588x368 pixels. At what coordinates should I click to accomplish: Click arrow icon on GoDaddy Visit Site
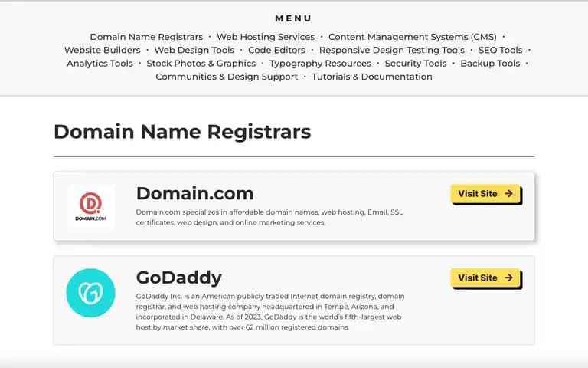[508, 278]
